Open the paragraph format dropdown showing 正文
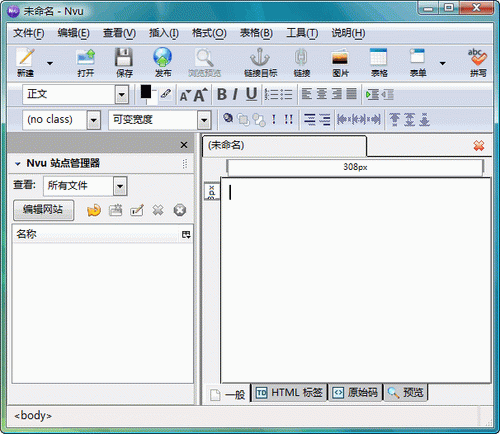The image size is (500, 434). tap(75, 94)
